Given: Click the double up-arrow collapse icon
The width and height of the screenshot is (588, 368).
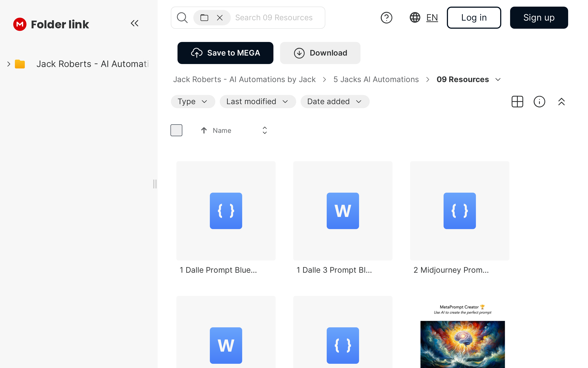Looking at the screenshot, I should (561, 102).
